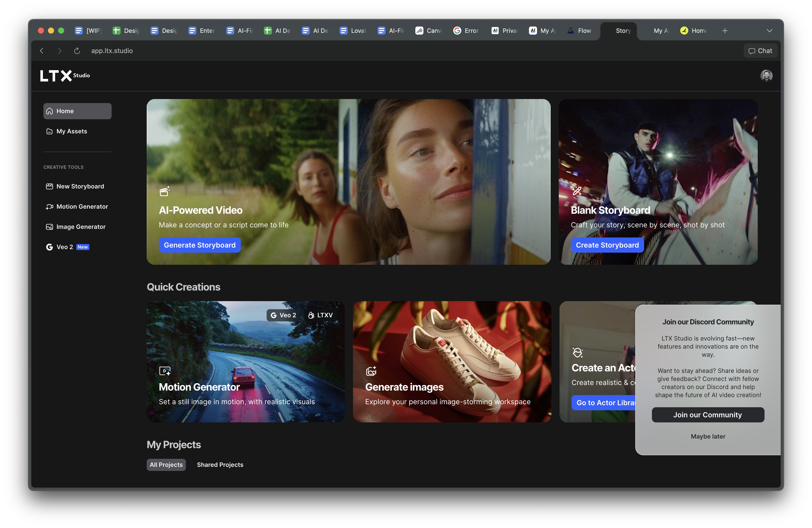812x528 pixels.
Task: Dismiss the popup with Maybe later
Action: tap(708, 436)
